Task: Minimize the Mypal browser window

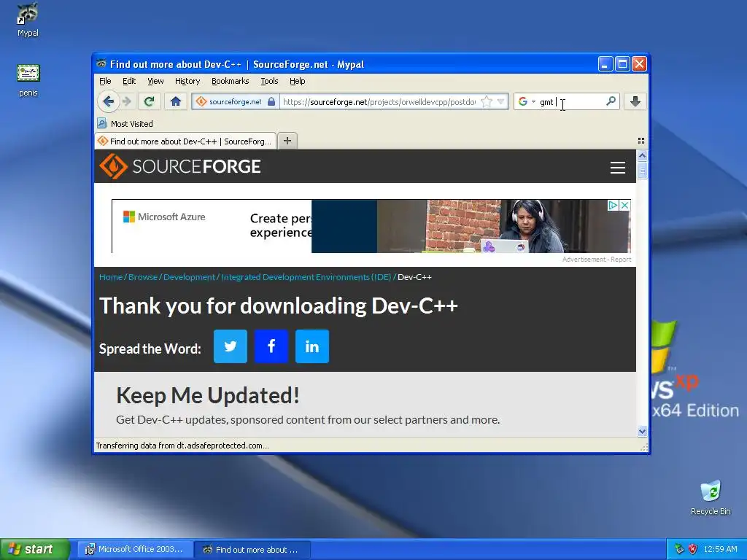Action: [x=605, y=64]
